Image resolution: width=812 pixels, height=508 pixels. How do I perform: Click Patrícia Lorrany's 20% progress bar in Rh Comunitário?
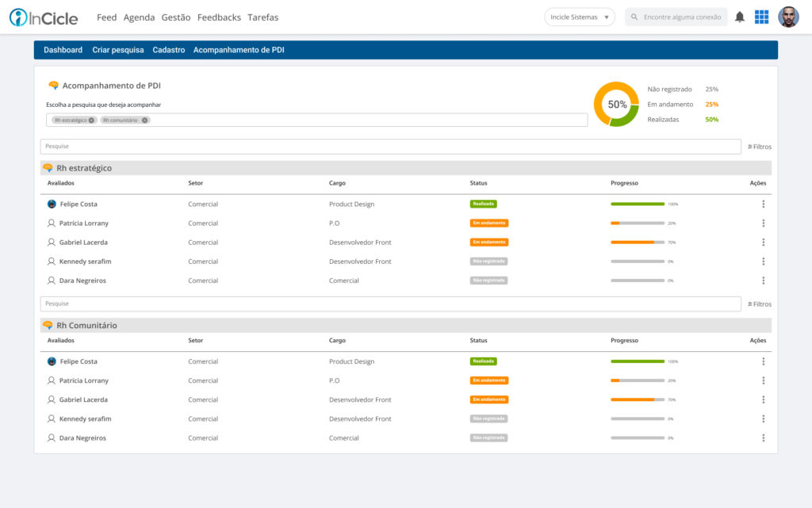pos(638,380)
